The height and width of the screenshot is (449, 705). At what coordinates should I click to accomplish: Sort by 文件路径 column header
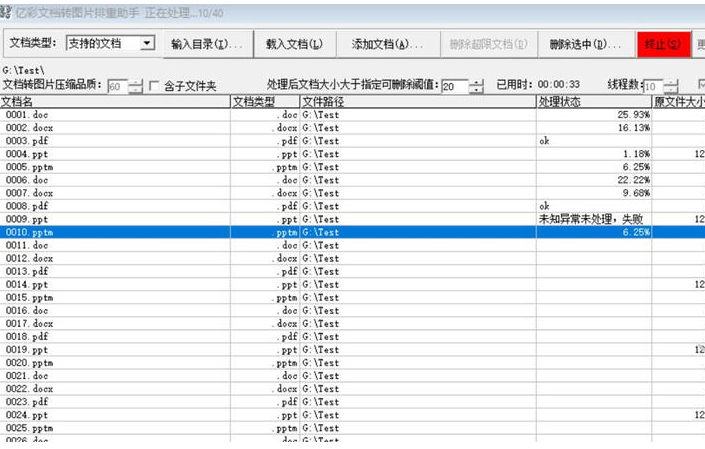tap(418, 102)
